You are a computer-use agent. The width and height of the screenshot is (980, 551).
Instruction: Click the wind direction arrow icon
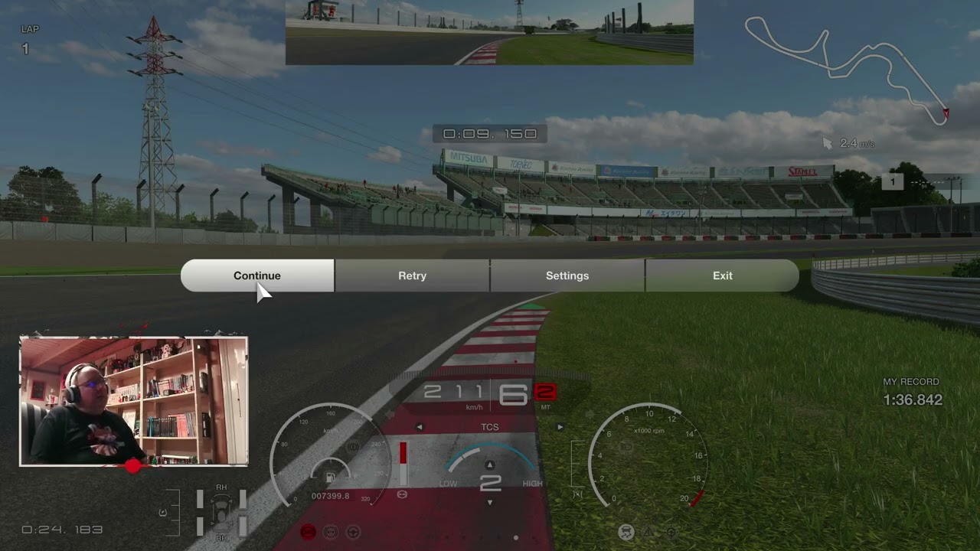828,143
